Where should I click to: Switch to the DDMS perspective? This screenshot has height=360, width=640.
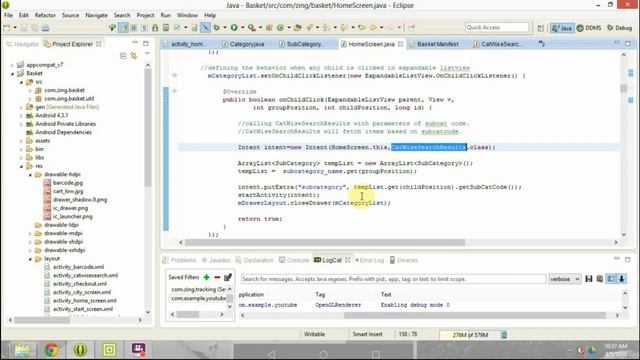[x=589, y=28]
